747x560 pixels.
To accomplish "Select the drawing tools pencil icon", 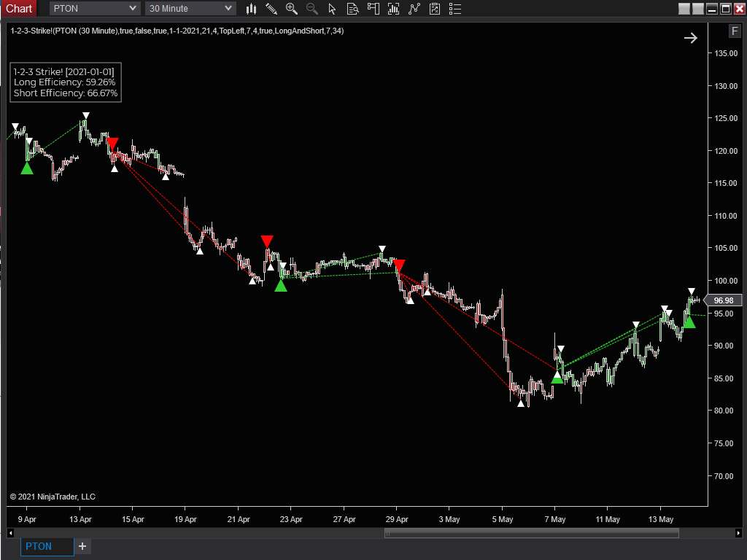I will point(271,9).
